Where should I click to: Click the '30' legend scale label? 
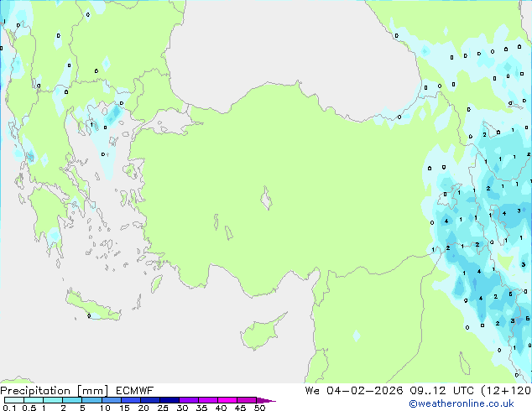pyautogui.click(x=182, y=408)
